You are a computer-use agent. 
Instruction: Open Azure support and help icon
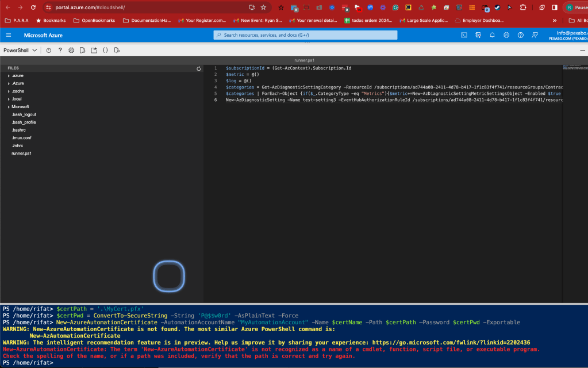pyautogui.click(x=521, y=35)
